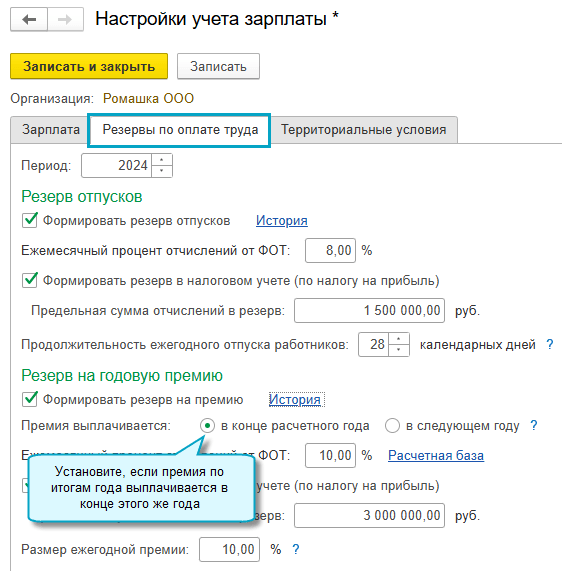Click the 8,00 percent field for ФОТ
This screenshot has width=562, height=571.
tap(330, 250)
